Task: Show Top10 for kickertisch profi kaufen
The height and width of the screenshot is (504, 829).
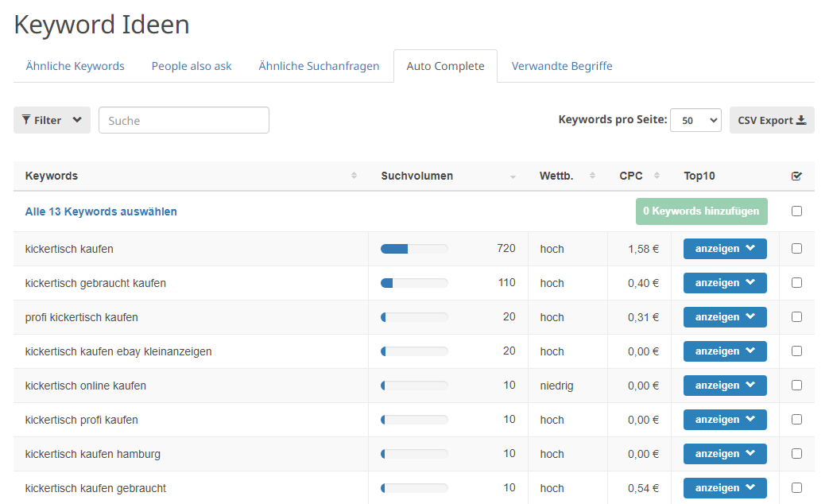Action: click(725, 420)
